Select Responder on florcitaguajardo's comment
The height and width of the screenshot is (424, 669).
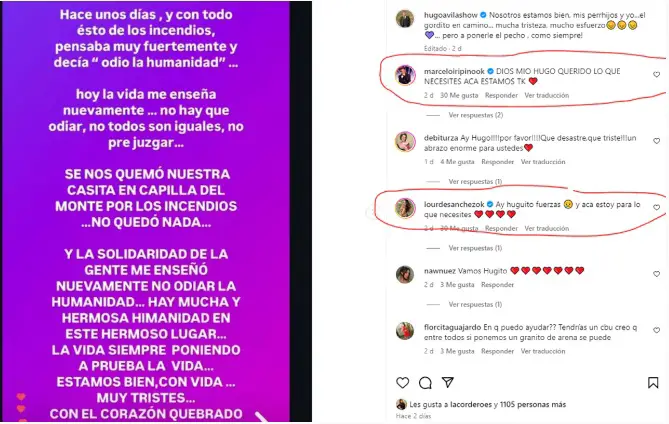click(497, 351)
